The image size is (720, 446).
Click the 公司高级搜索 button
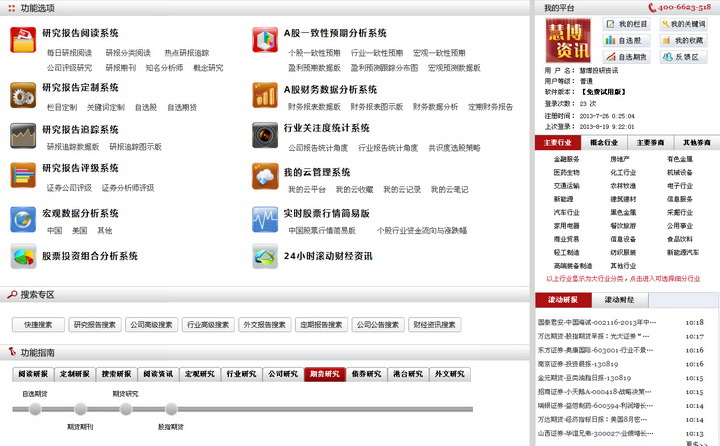pyautogui.click(x=152, y=325)
